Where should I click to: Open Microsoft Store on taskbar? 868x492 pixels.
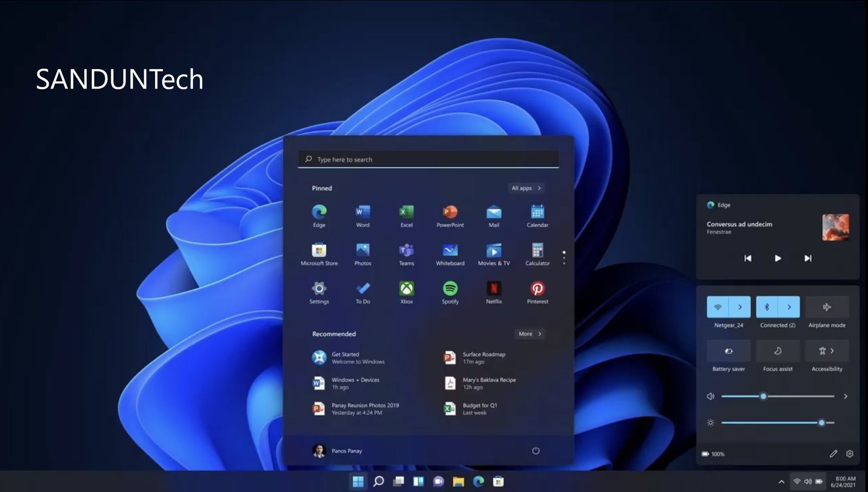tap(499, 481)
